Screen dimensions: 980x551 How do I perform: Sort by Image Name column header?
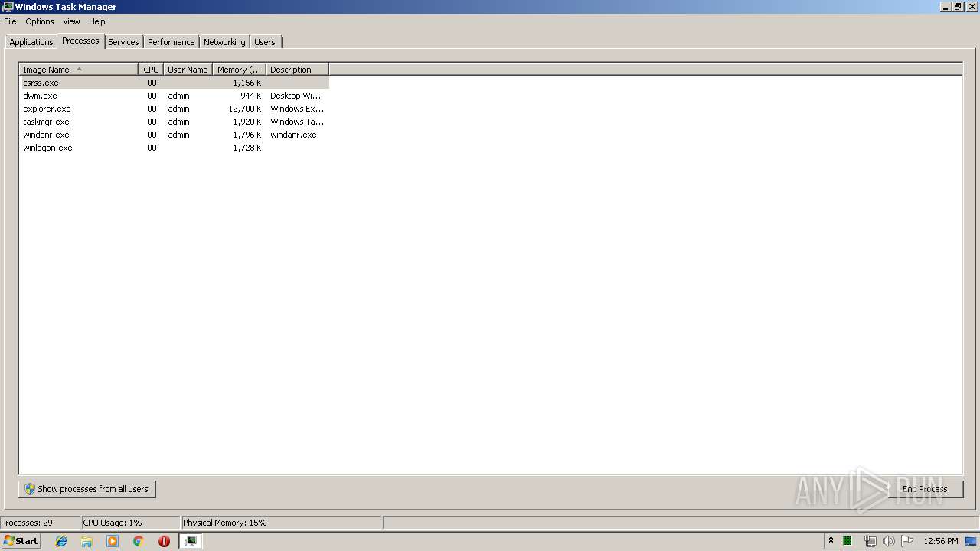[x=79, y=70]
